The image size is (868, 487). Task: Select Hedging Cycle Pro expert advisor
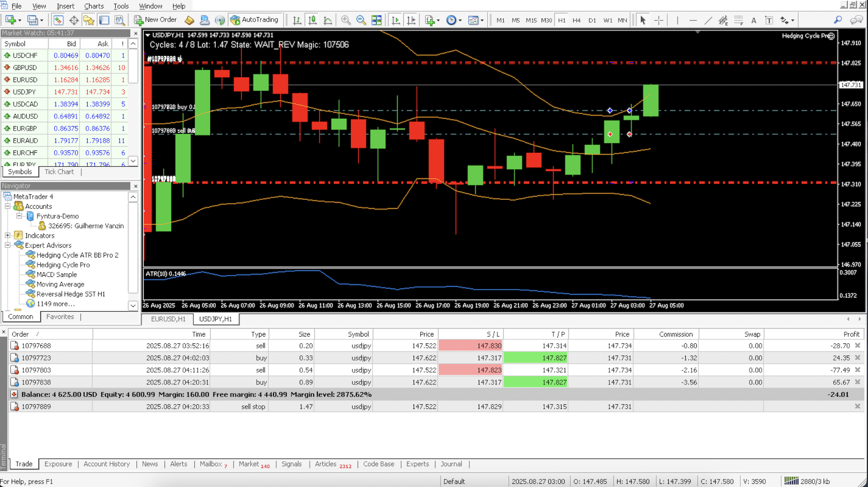pos(63,265)
